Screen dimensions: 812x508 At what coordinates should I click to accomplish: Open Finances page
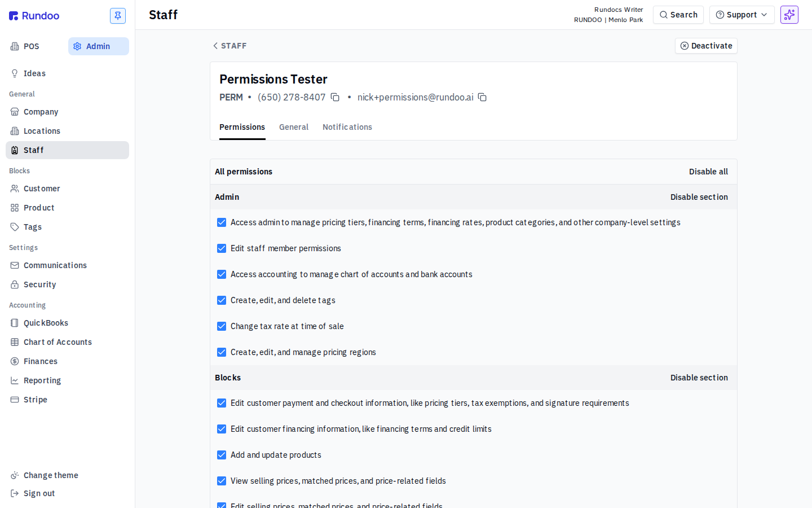[68, 361]
